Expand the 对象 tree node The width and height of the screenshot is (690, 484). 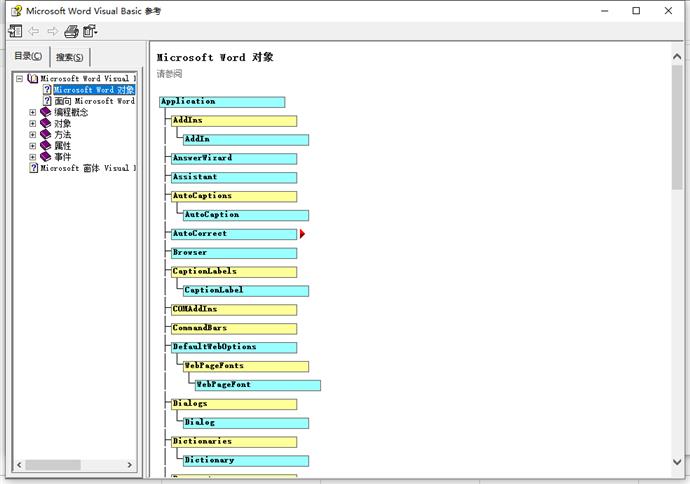(x=33, y=123)
